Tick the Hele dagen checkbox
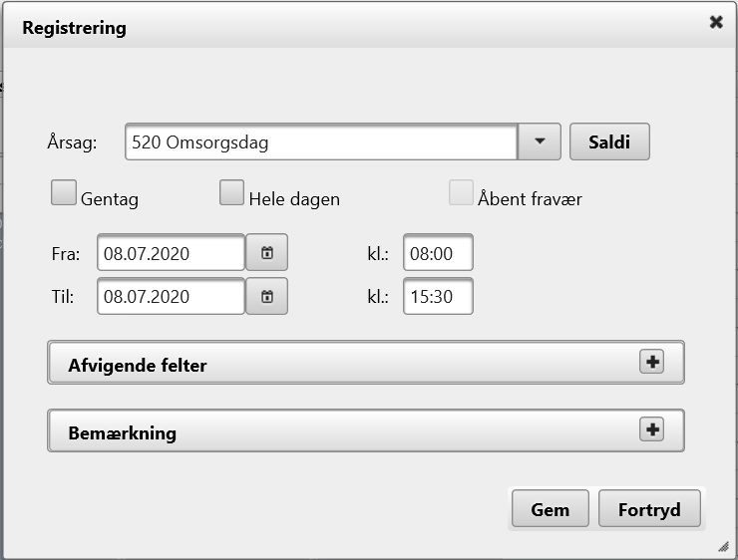The image size is (738, 560). click(231, 193)
